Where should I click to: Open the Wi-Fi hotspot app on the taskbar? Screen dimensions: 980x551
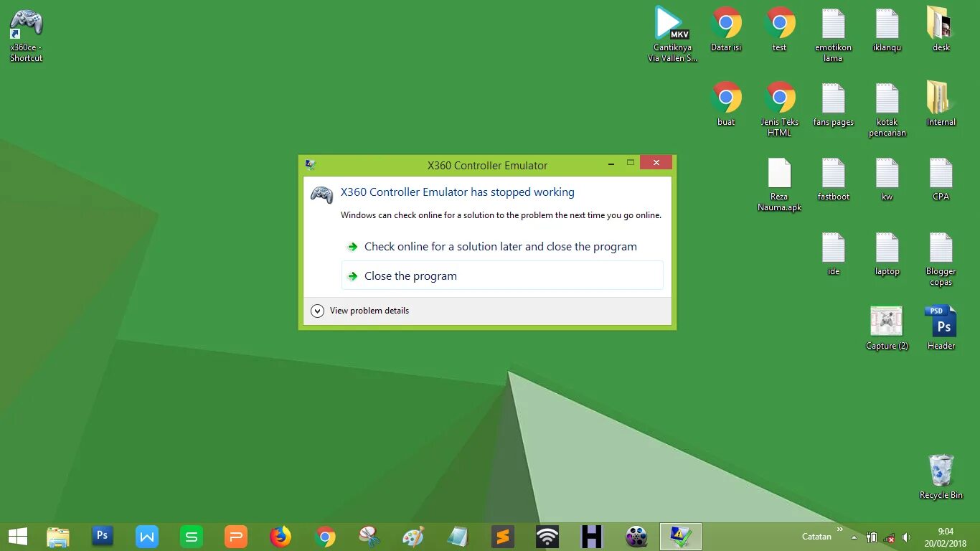pos(547,537)
